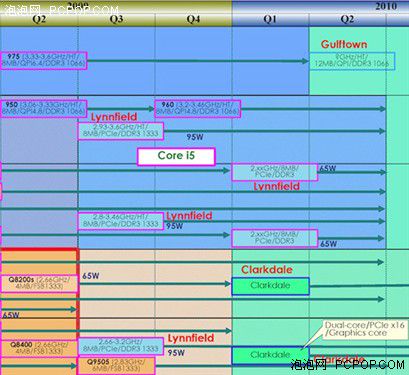Click the Dual-core/PCIe x16 Graphics core callout
This screenshot has width=409, height=375.
pos(364,330)
